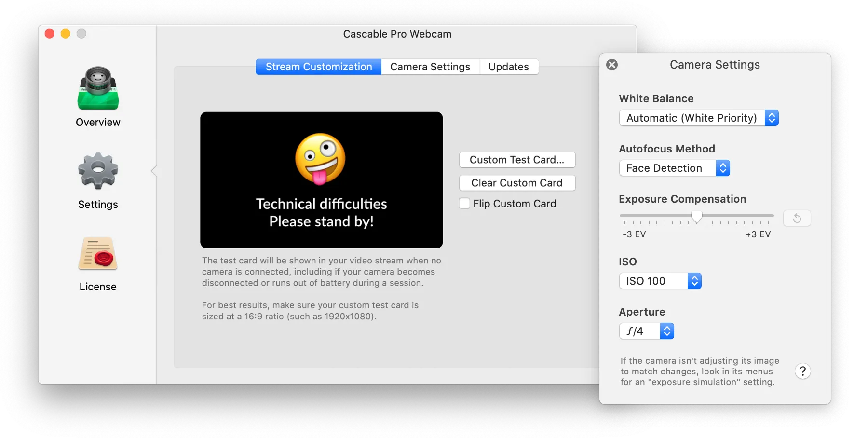
Task: Select the Settings gear icon
Action: pos(98,171)
